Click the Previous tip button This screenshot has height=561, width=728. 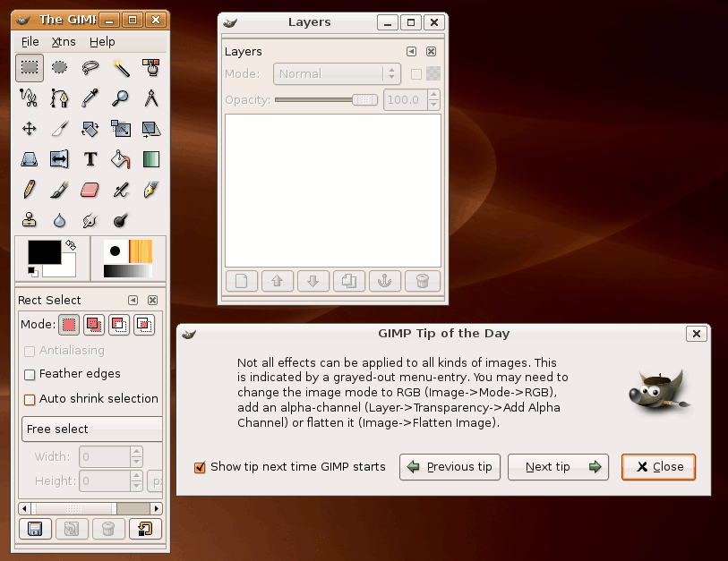(x=450, y=467)
